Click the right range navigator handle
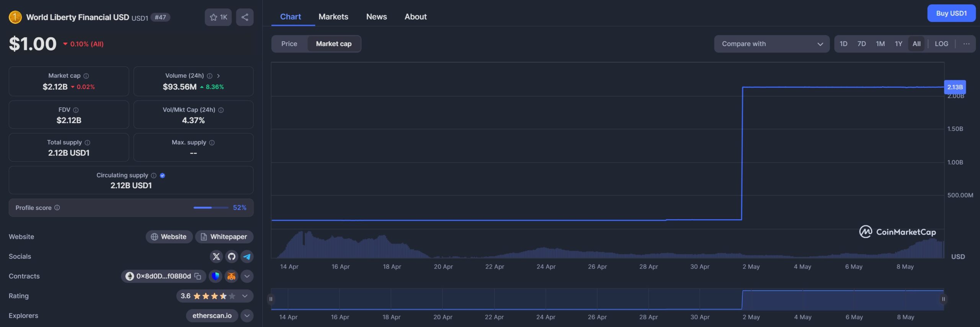The width and height of the screenshot is (980, 327). point(944,299)
